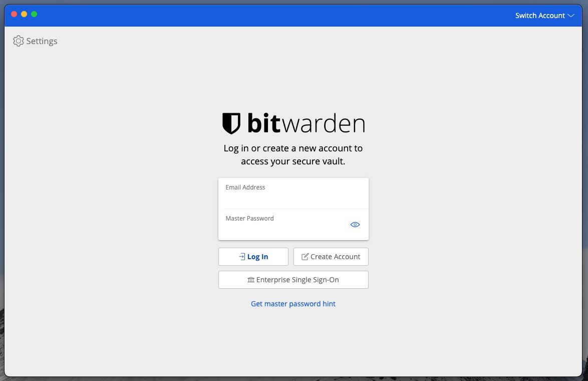Toggle master password visibility eye icon
Image resolution: width=588 pixels, height=381 pixels.
[355, 225]
